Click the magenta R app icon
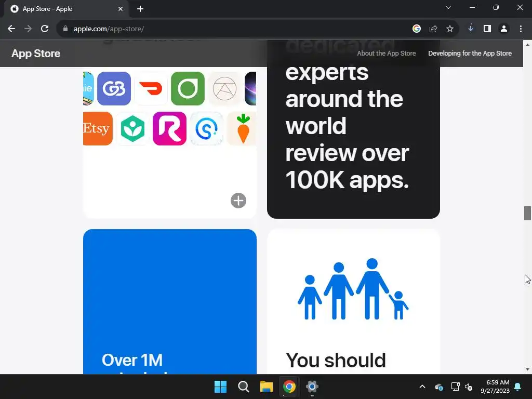This screenshot has height=399, width=532. coord(170,129)
